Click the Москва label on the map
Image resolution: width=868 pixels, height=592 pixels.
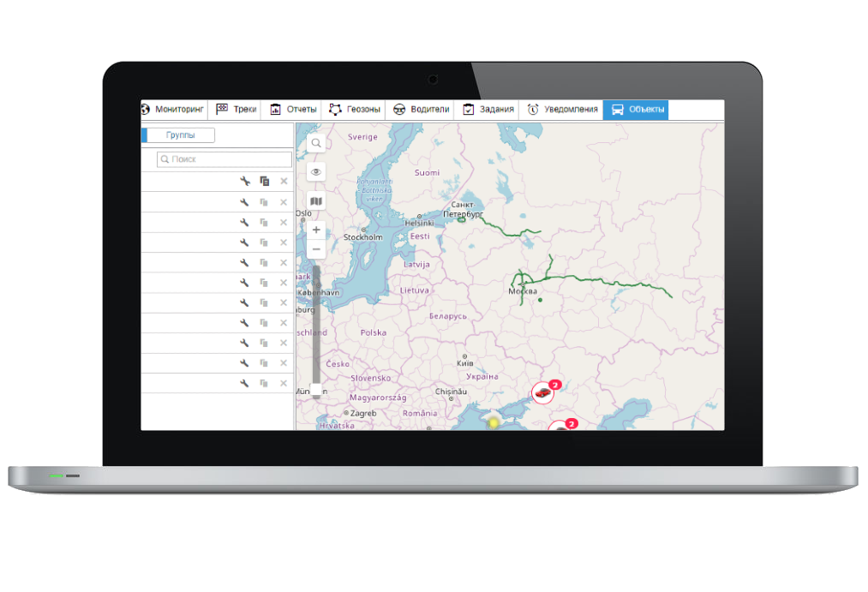523,291
